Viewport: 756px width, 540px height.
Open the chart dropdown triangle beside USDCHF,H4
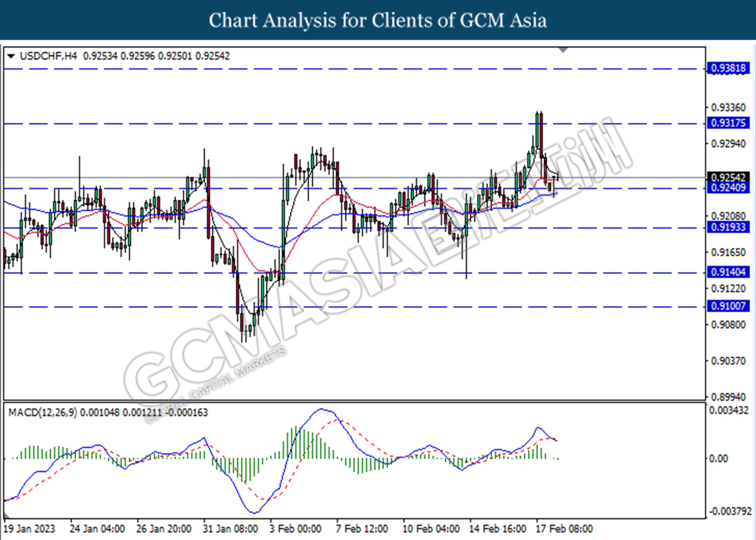(11, 56)
